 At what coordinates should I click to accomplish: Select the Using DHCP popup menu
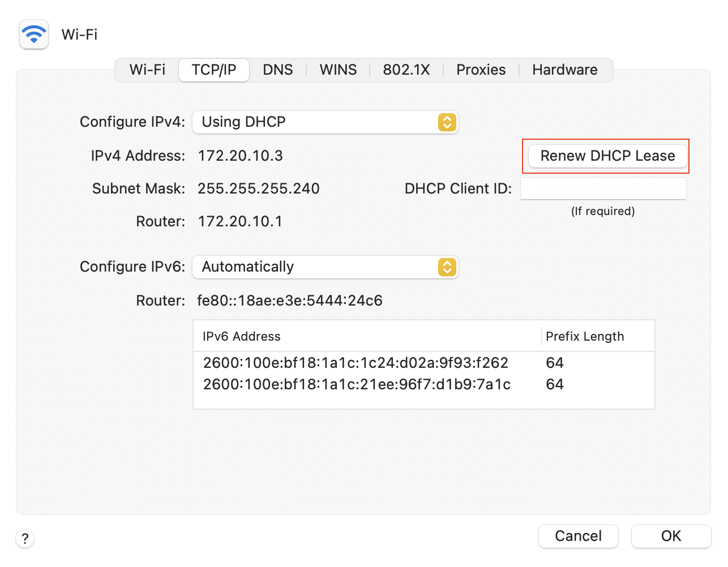pos(326,122)
